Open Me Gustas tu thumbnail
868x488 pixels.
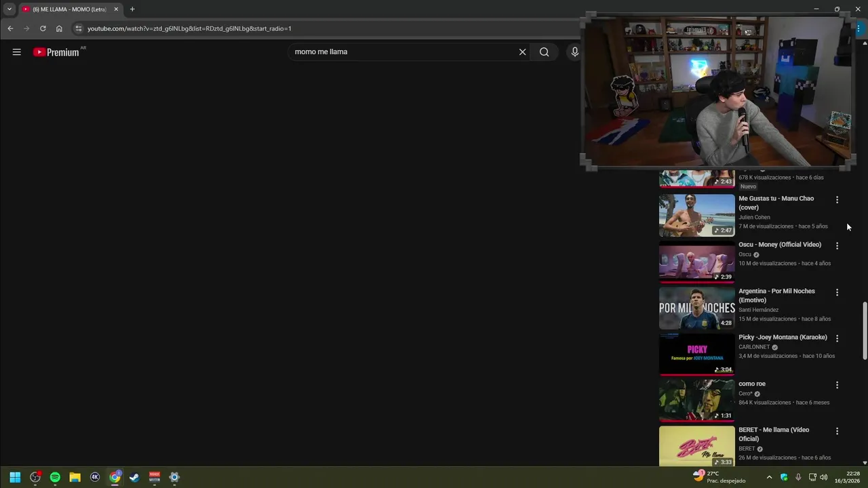(x=696, y=216)
